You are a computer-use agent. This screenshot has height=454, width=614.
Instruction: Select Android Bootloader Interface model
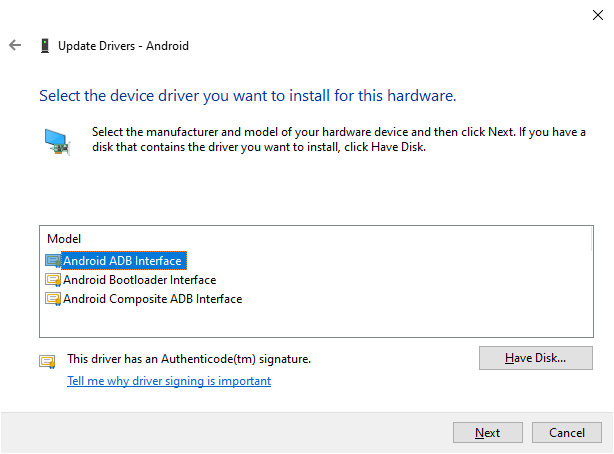coord(139,280)
